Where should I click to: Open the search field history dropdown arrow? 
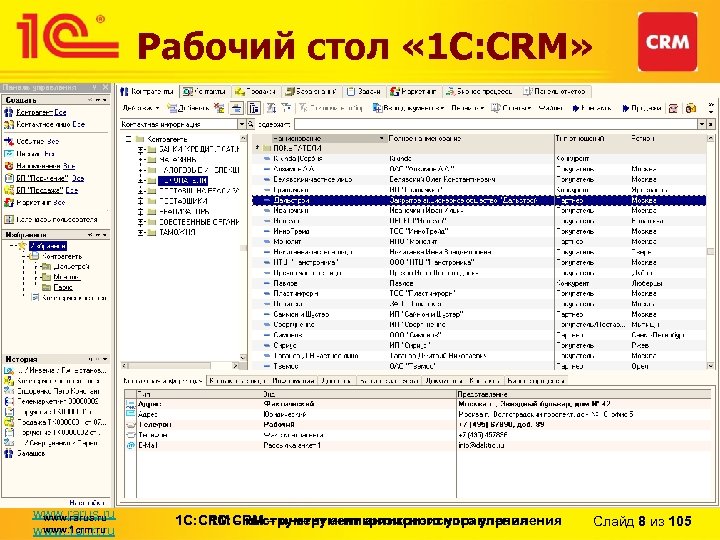pyautogui.click(x=702, y=124)
